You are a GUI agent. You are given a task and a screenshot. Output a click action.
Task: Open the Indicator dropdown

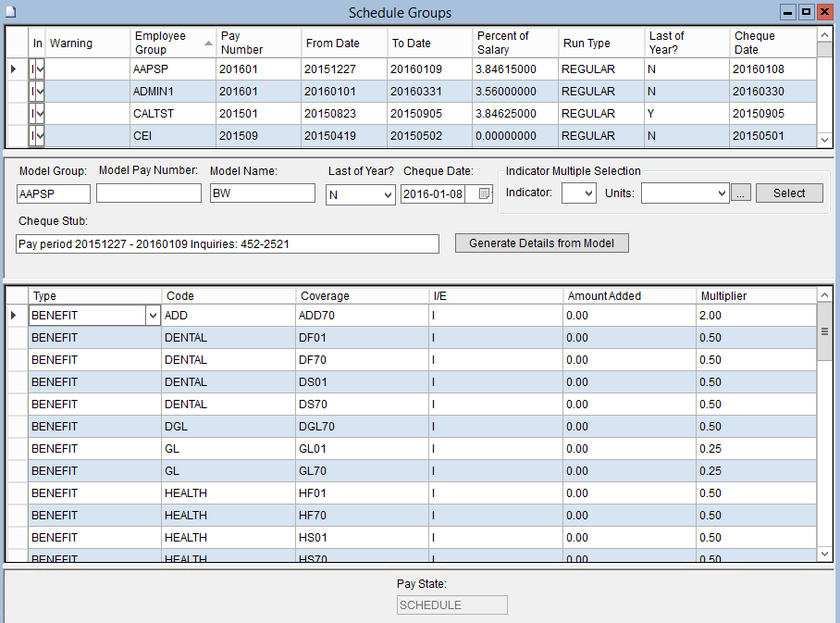(588, 193)
